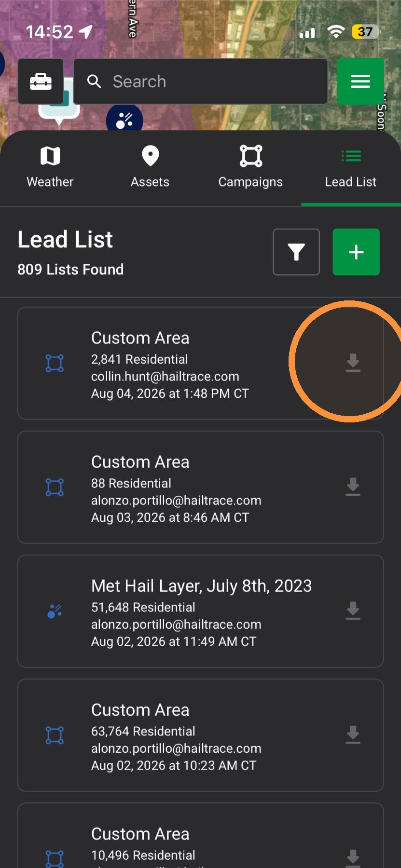
Task: Open the 88 Residential Custom Area card
Action: pos(201,487)
